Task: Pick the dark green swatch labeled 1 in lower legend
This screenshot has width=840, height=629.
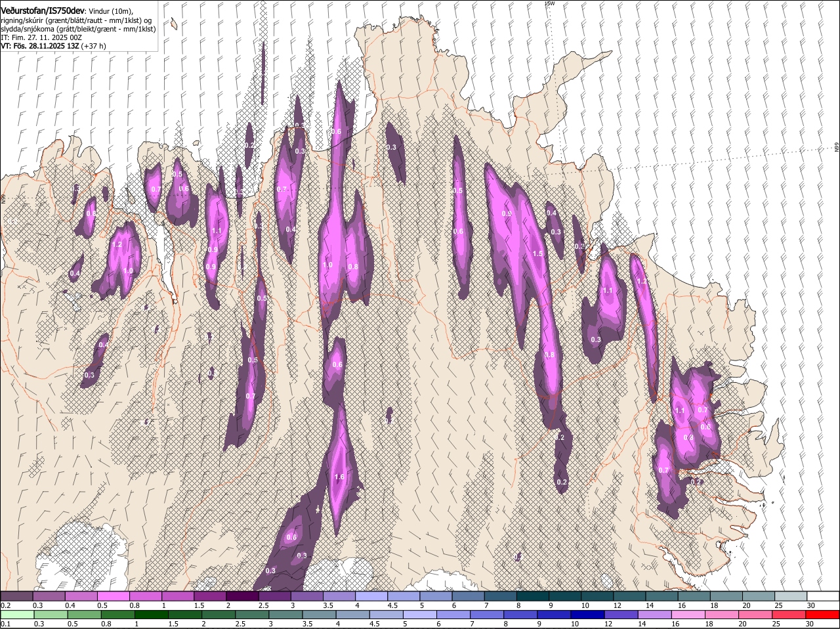Action: 152,615
